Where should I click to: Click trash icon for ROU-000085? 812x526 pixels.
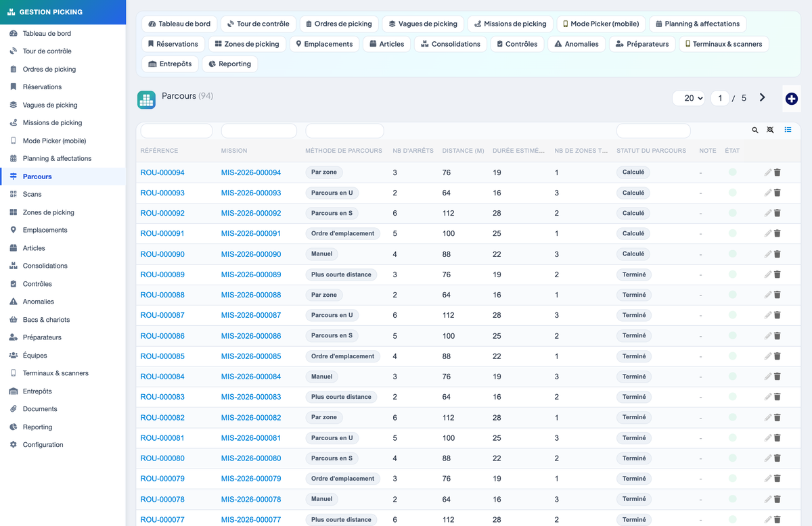click(x=777, y=356)
